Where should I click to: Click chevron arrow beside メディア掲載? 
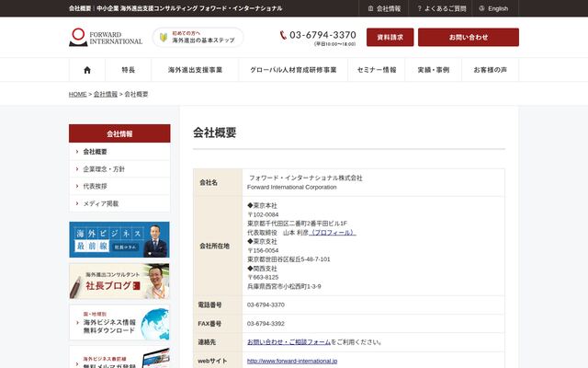click(77, 203)
